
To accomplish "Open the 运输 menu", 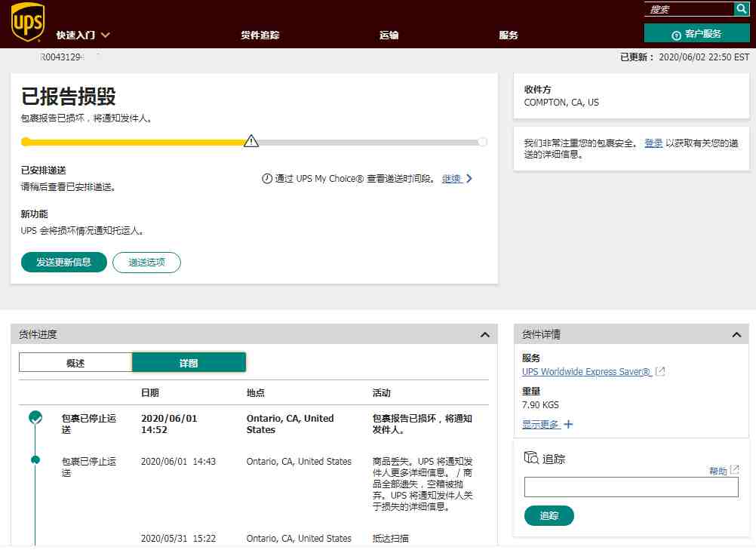I will click(389, 35).
